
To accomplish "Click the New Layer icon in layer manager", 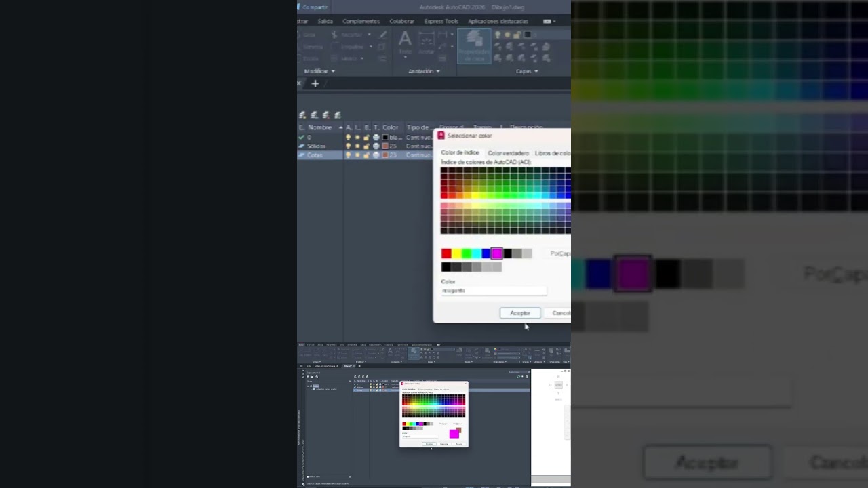I will (302, 115).
